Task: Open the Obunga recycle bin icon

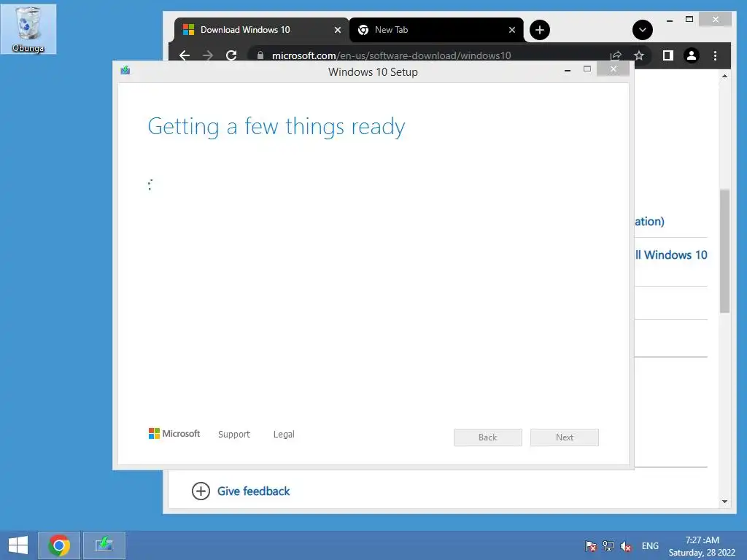Action: click(28, 29)
